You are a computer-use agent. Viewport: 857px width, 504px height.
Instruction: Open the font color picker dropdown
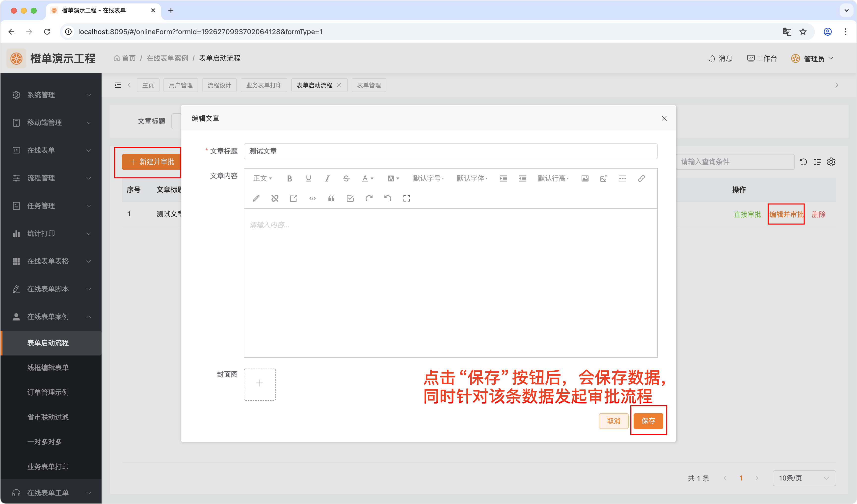pyautogui.click(x=368, y=178)
